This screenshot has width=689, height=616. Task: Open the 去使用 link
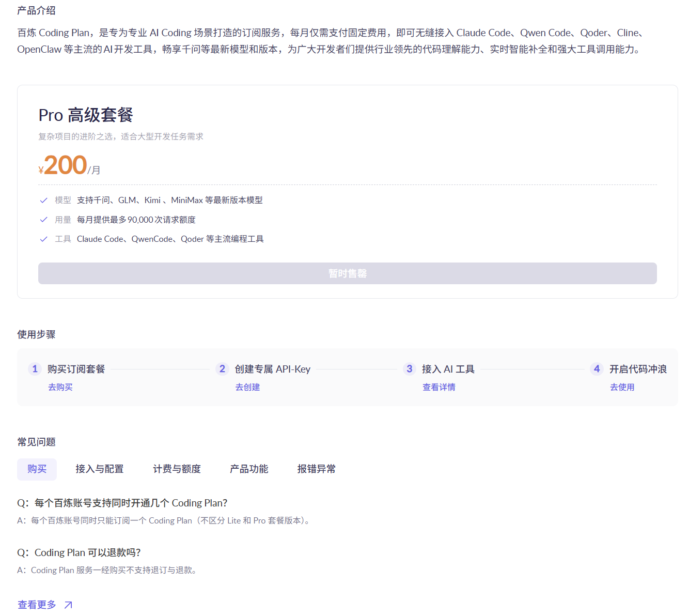coord(622,387)
